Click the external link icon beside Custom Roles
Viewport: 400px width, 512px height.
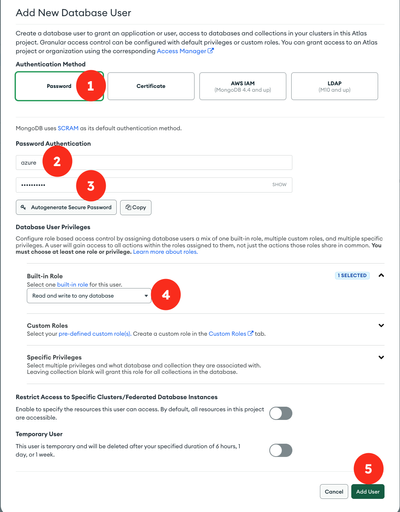(x=250, y=333)
